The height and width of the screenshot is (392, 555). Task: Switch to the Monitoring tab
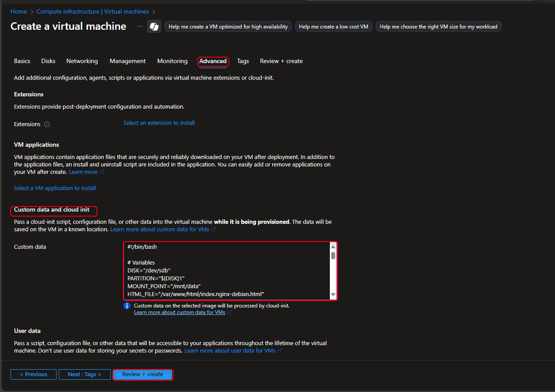(172, 61)
